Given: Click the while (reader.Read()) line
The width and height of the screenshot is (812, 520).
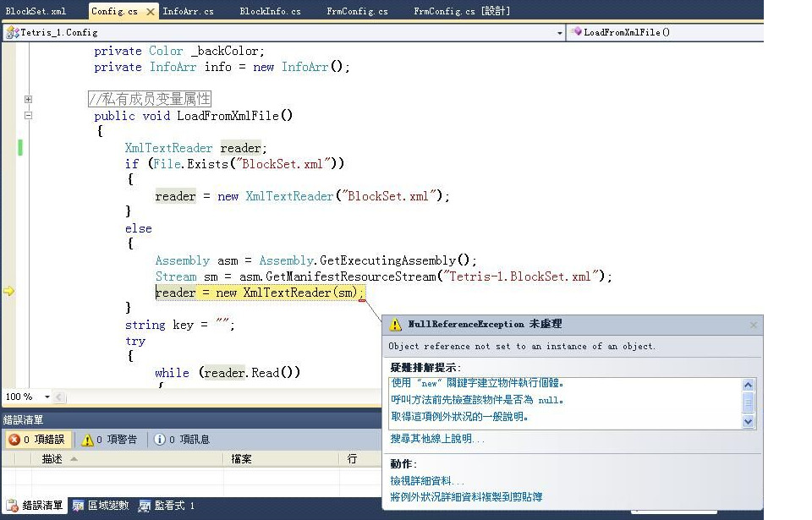Looking at the screenshot, I should pyautogui.click(x=228, y=373).
